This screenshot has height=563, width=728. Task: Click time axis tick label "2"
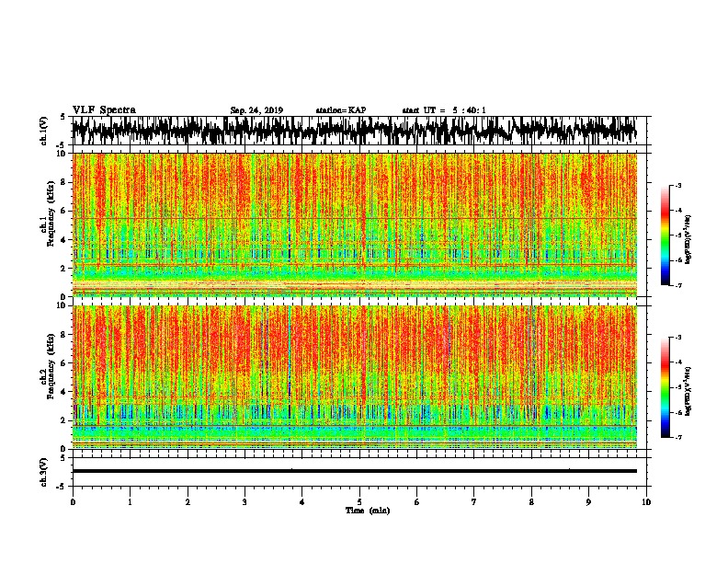pos(188,502)
